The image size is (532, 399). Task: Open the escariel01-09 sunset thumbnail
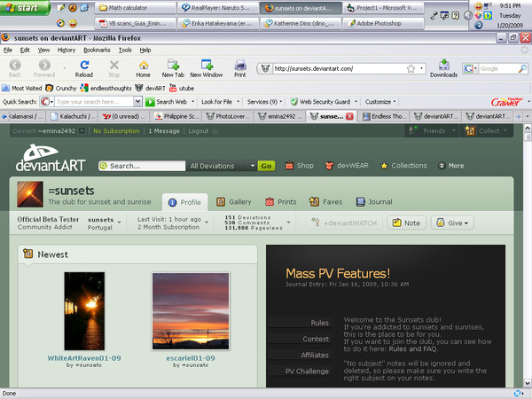point(191,311)
